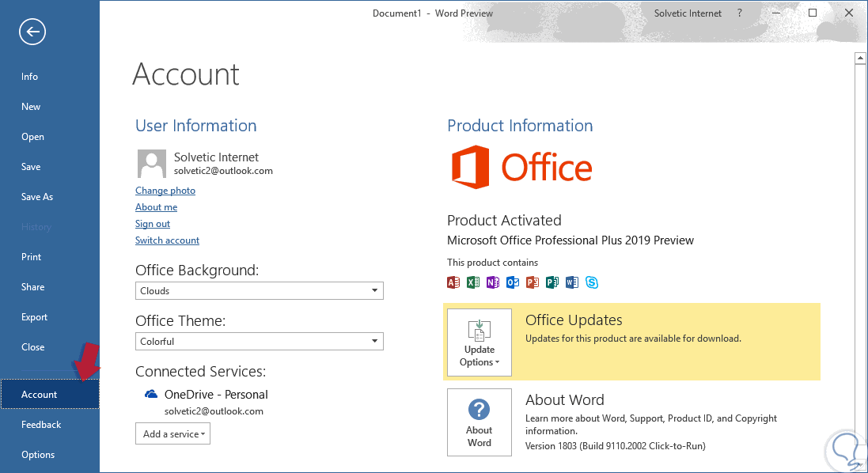Open the Add a service dropdown
The height and width of the screenshot is (473, 868).
coord(172,433)
